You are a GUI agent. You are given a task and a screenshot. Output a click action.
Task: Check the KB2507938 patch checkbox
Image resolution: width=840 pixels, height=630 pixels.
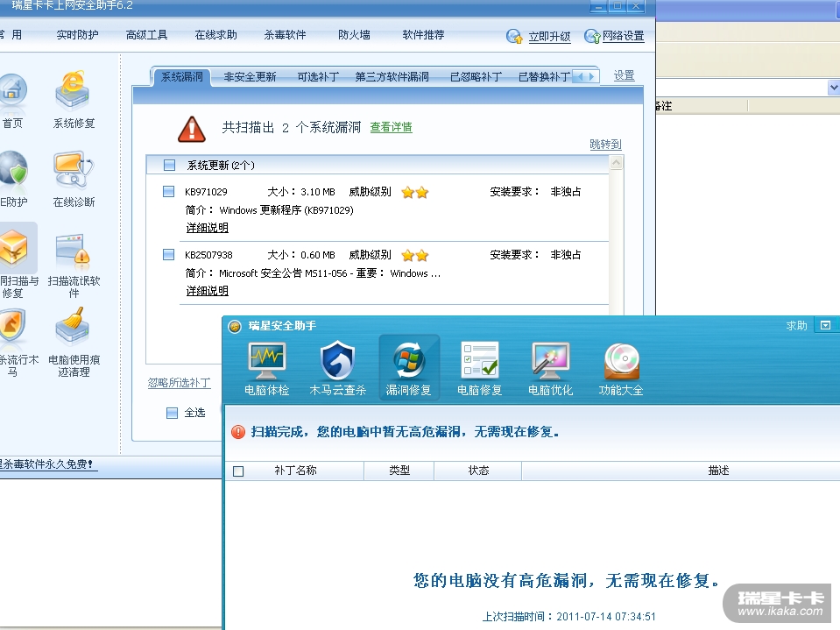tap(168, 254)
